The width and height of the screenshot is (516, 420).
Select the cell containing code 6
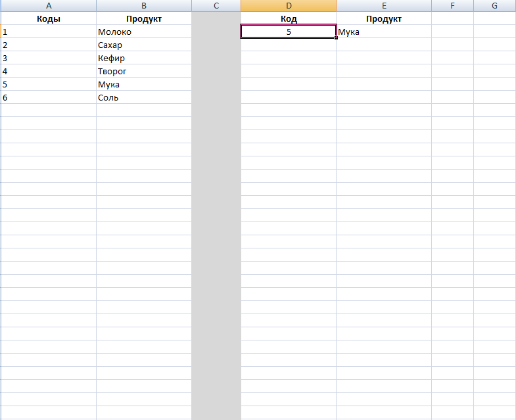point(49,97)
